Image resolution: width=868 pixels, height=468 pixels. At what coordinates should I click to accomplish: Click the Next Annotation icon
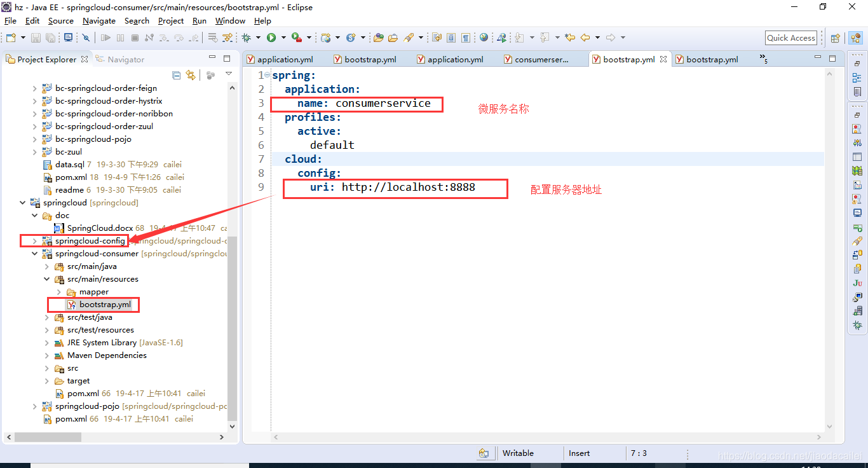click(519, 38)
